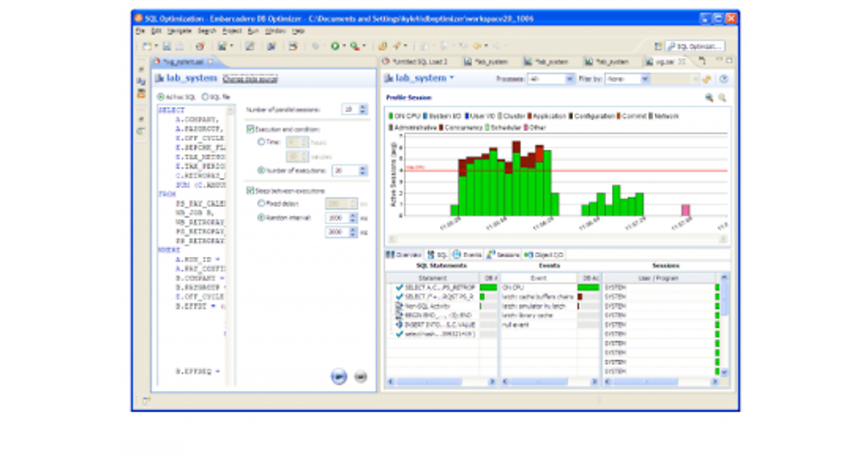Image resolution: width=868 pixels, height=456 pixels.
Task: Click the print icon next to Save
Action: point(179,45)
